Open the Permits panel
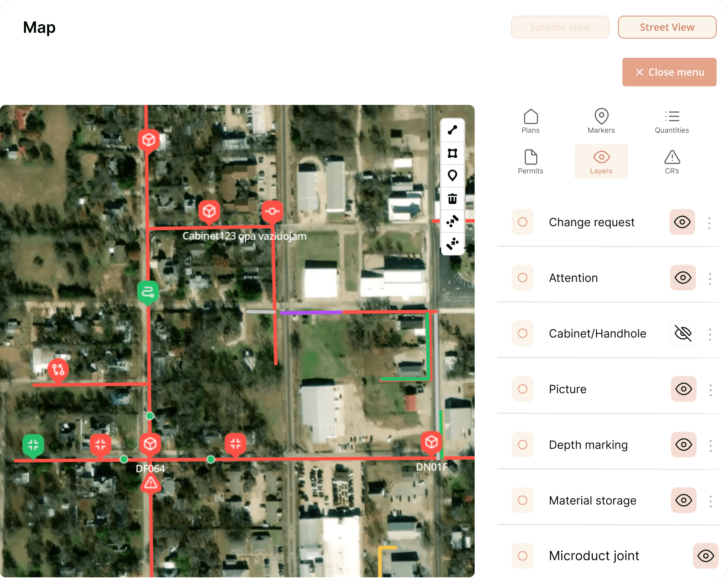 pos(530,161)
